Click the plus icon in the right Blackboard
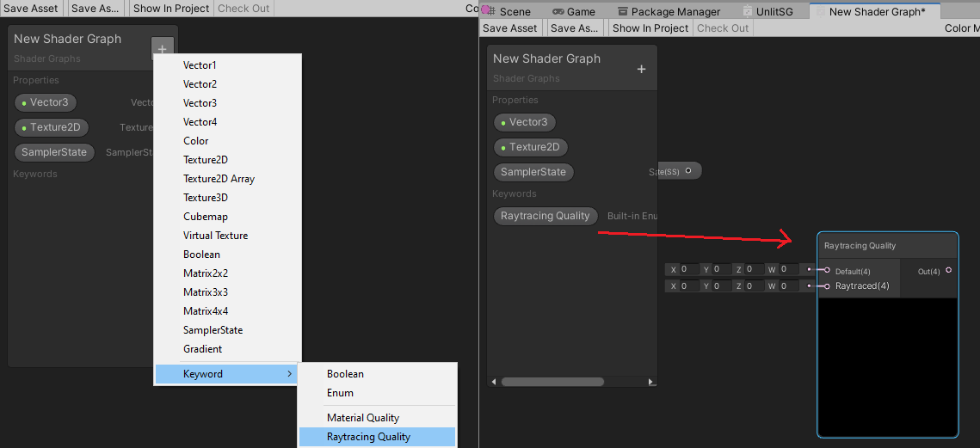The image size is (980, 448). point(641,70)
